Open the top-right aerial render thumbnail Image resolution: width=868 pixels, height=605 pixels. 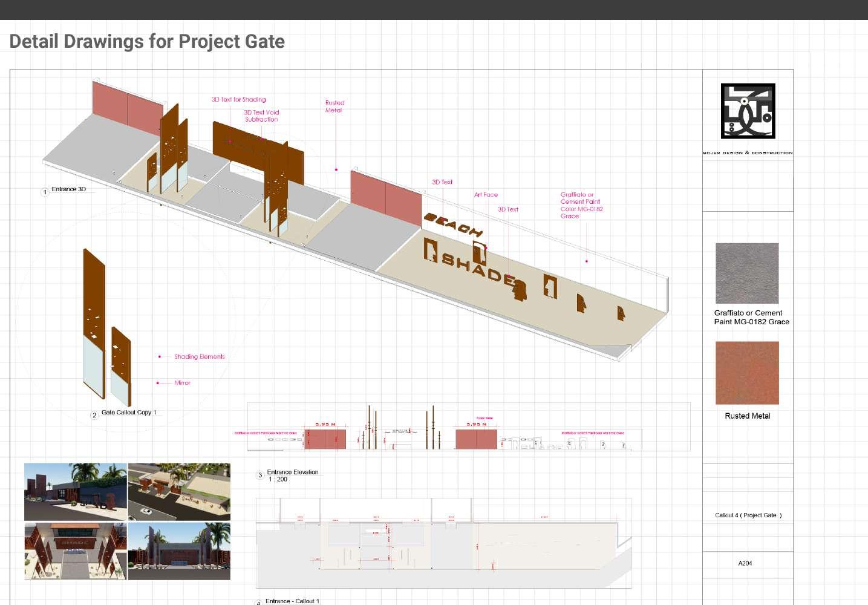[179, 492]
